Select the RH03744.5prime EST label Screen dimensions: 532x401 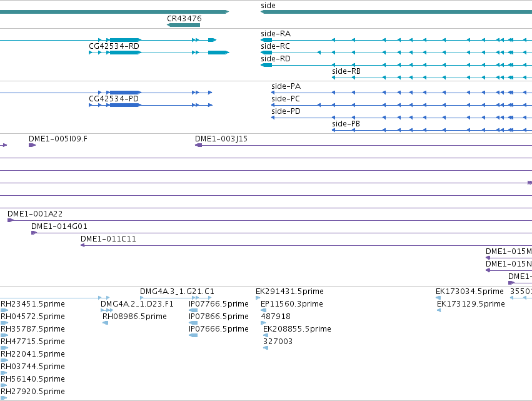[33, 367]
